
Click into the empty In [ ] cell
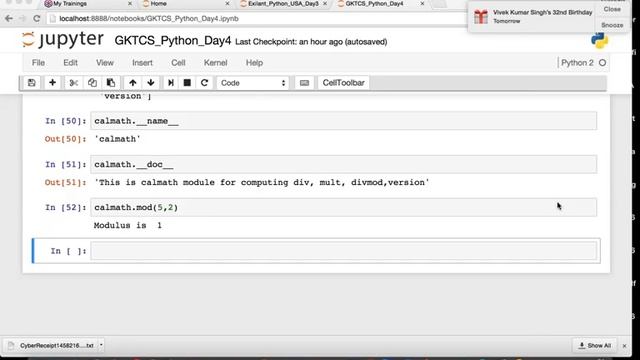point(343,251)
